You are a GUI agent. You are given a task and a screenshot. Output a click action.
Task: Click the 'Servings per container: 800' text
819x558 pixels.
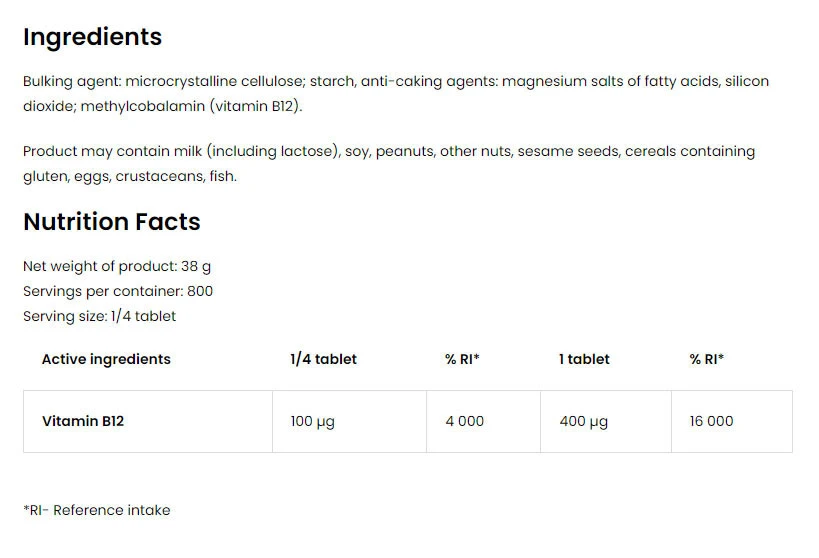118,292
